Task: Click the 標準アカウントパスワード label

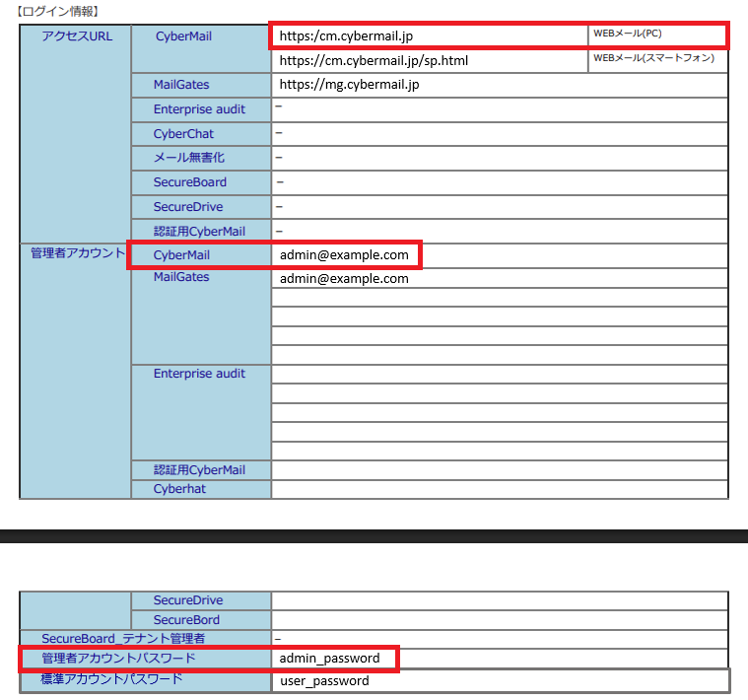Action: [111, 679]
